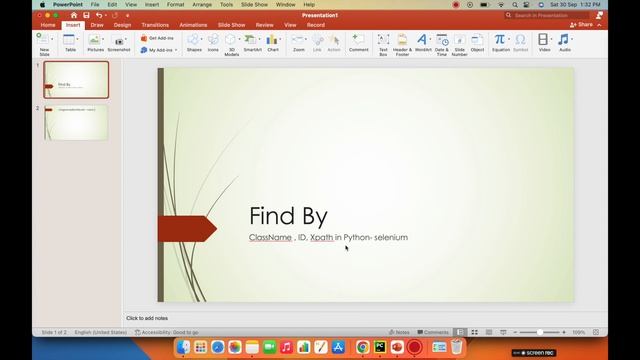Open the Review ribbon tab
This screenshot has width=640, height=360.
pos(264,25)
